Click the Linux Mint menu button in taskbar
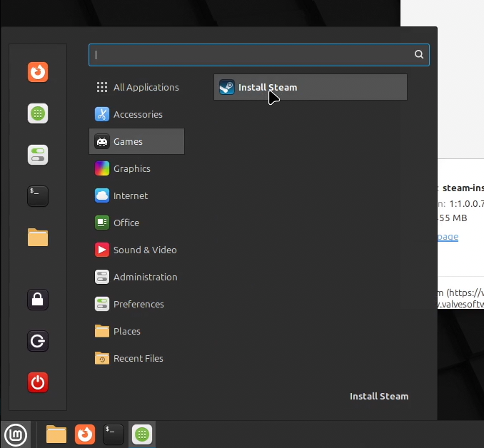 [x=16, y=434]
